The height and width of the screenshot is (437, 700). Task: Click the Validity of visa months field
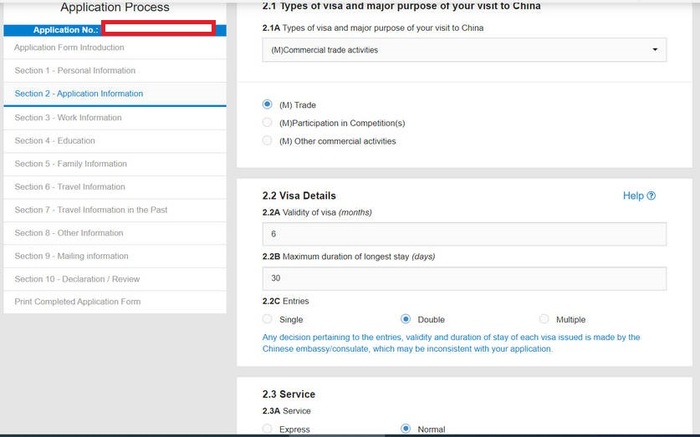pos(464,234)
